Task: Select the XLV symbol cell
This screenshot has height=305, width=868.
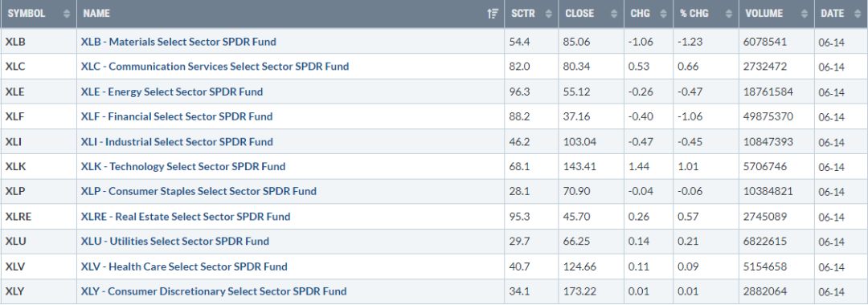Action: (39, 266)
